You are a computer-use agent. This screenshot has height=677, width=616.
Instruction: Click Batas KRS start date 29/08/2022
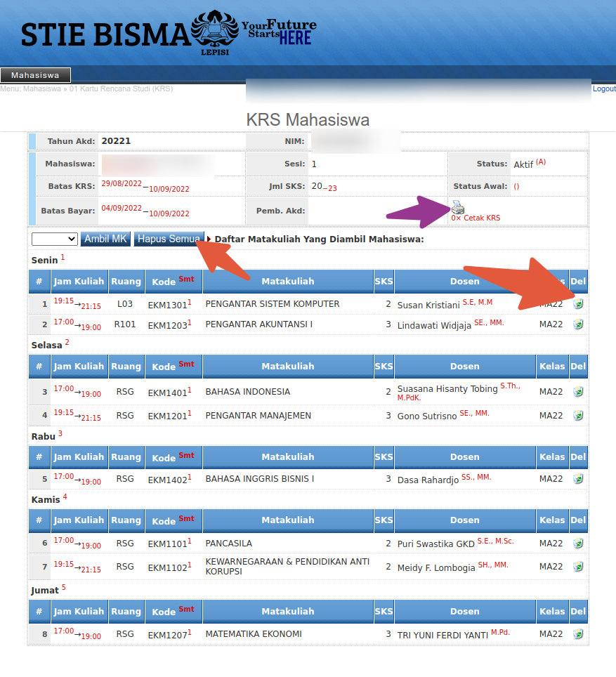(122, 183)
